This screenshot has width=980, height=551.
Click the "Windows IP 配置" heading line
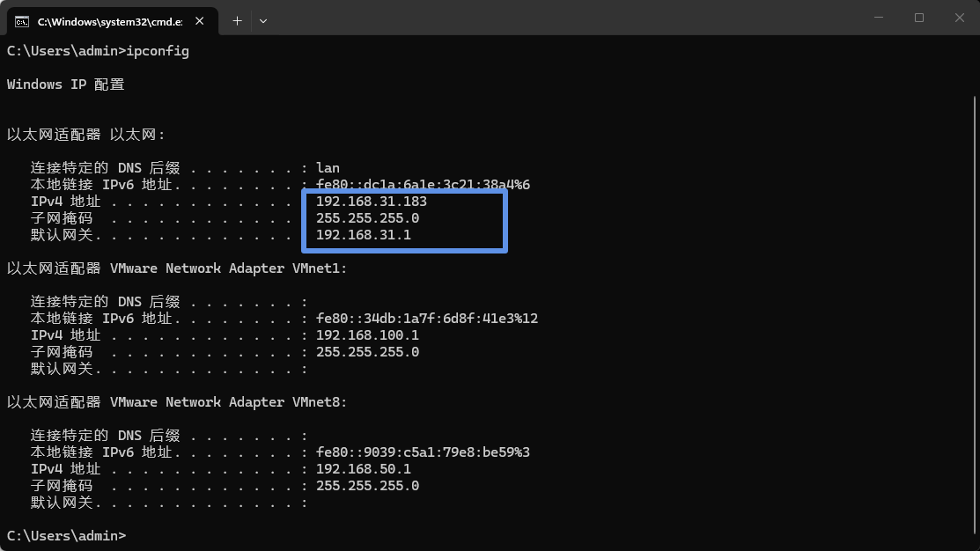tap(65, 84)
